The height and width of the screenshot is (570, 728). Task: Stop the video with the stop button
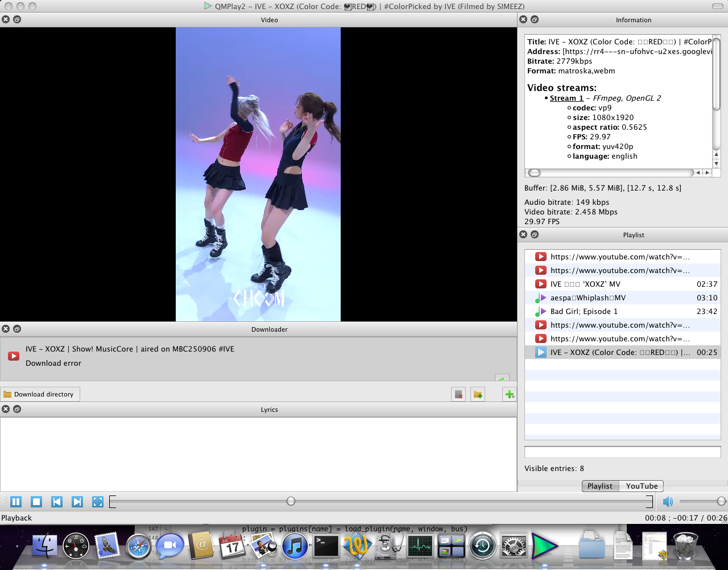click(x=36, y=502)
